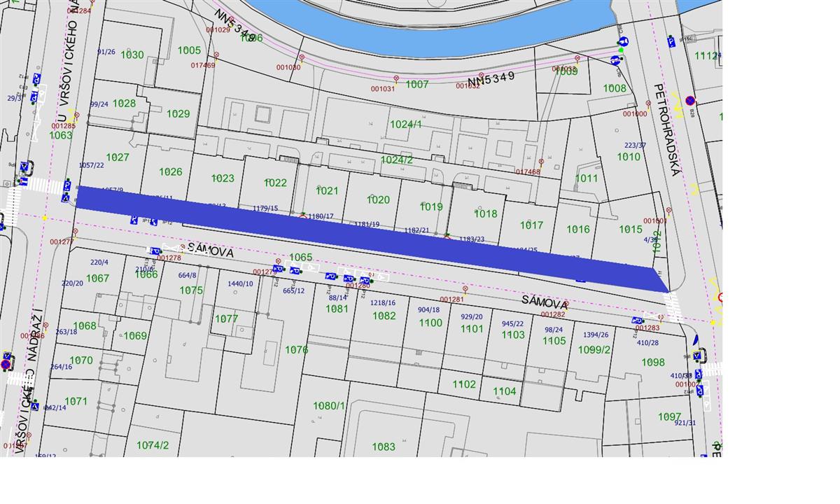Viewport: 840px width, 504px height.
Task: Select parcel number 1083
Action: pos(384,447)
